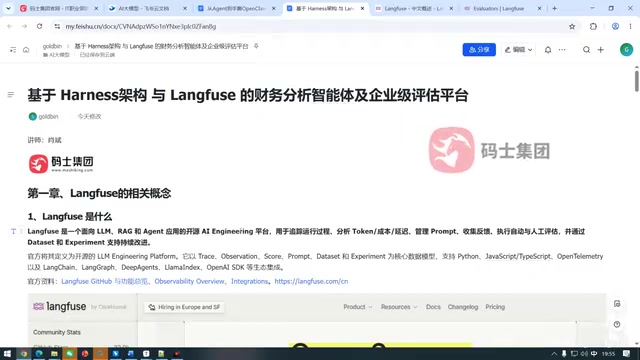
Task: Open the Chrome profile icon
Action: [615, 26]
